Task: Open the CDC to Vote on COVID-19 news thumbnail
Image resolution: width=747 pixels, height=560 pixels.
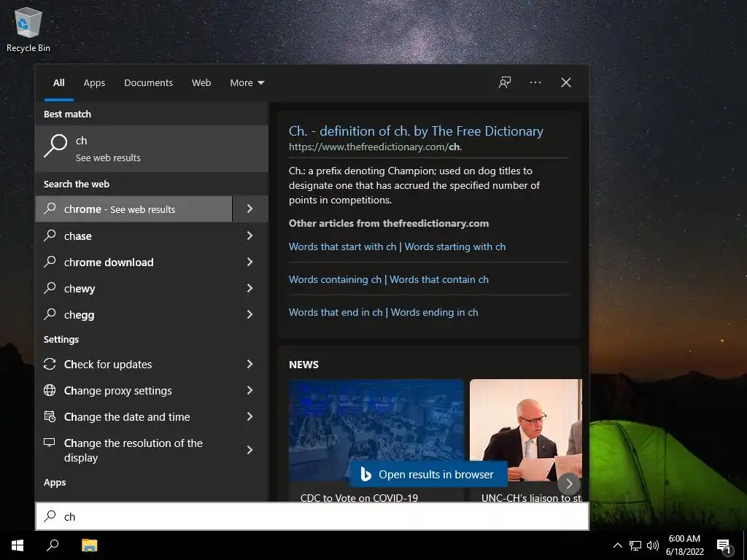Action: pos(376,430)
